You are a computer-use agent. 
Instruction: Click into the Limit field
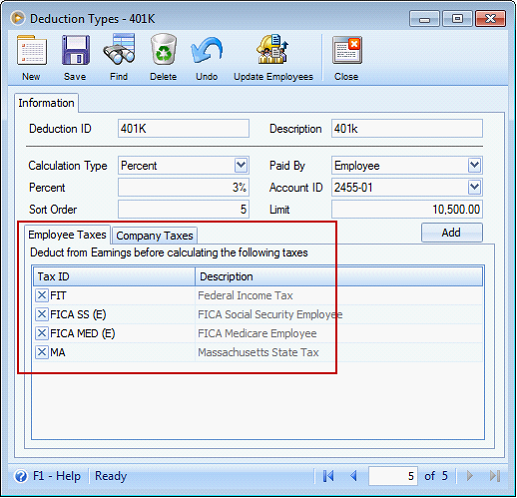(407, 209)
